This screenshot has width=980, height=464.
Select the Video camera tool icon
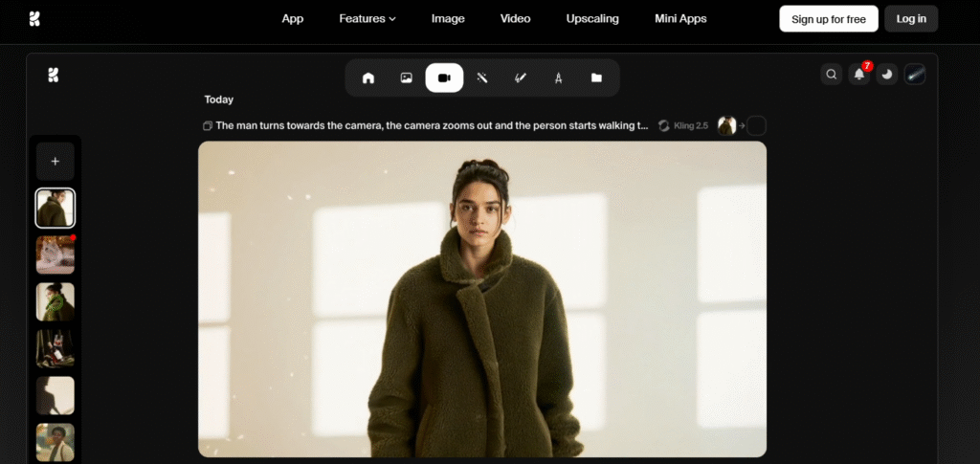click(444, 77)
